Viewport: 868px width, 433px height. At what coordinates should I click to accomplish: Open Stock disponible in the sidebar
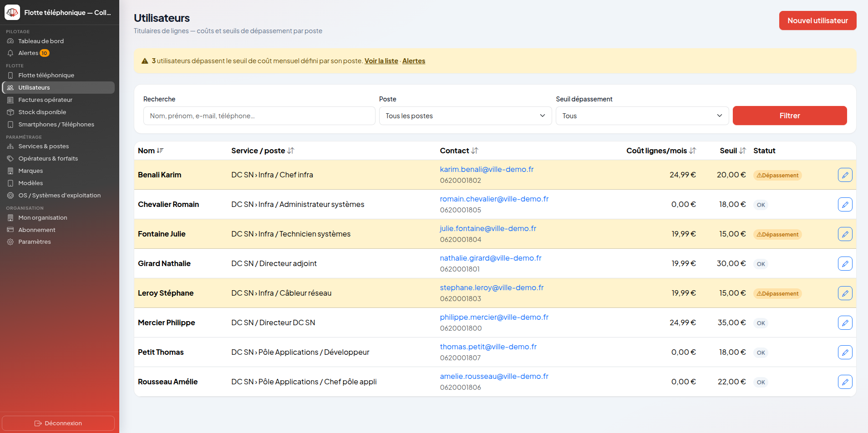tap(58, 112)
